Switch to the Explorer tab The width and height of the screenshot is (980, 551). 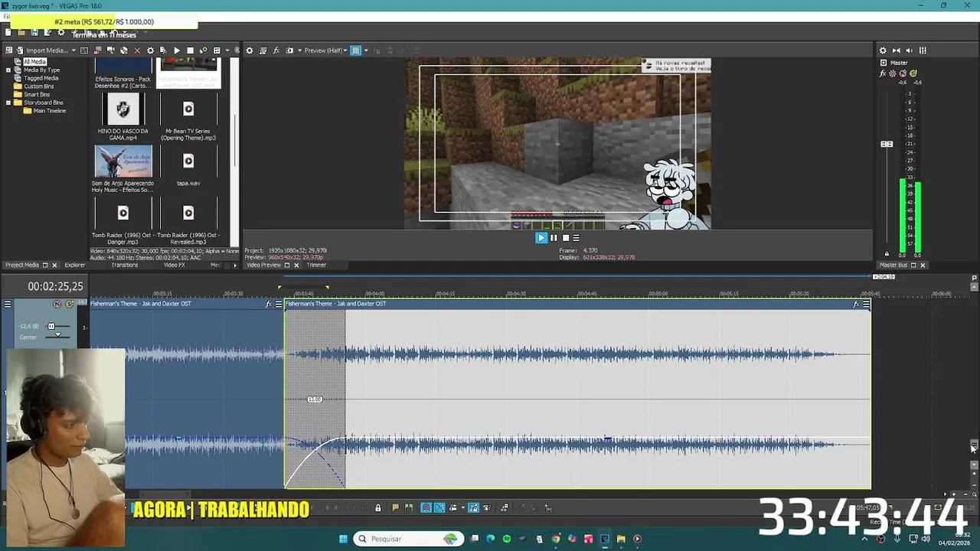pyautogui.click(x=75, y=265)
